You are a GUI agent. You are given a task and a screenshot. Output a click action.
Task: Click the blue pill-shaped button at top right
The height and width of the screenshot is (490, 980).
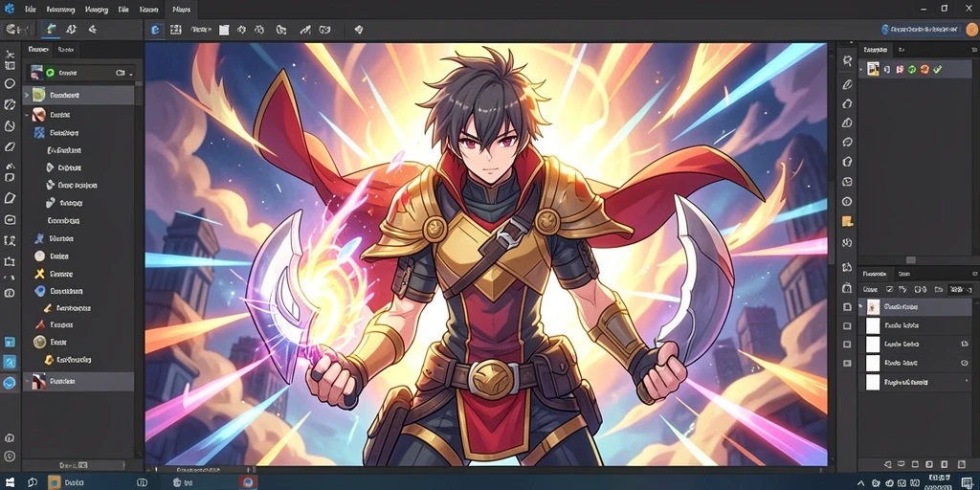click(922, 30)
